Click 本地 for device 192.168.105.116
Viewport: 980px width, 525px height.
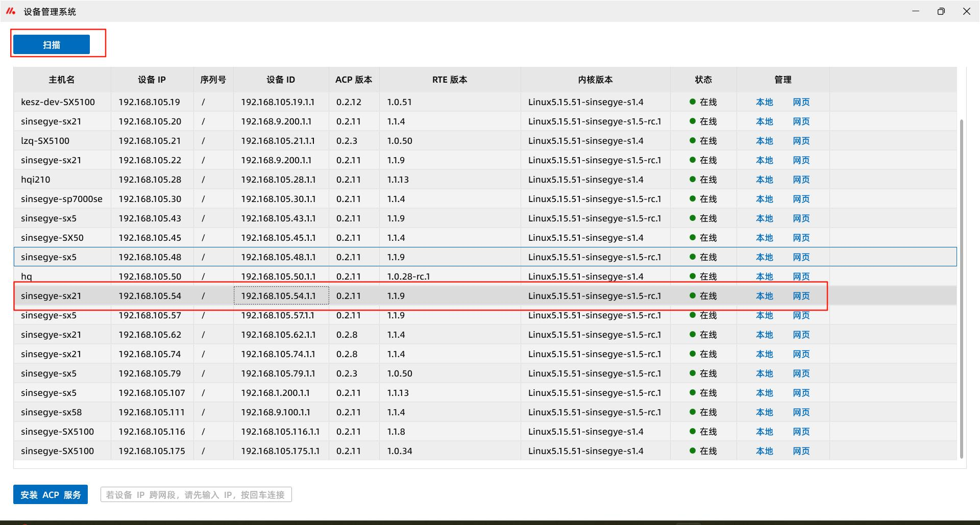click(765, 432)
